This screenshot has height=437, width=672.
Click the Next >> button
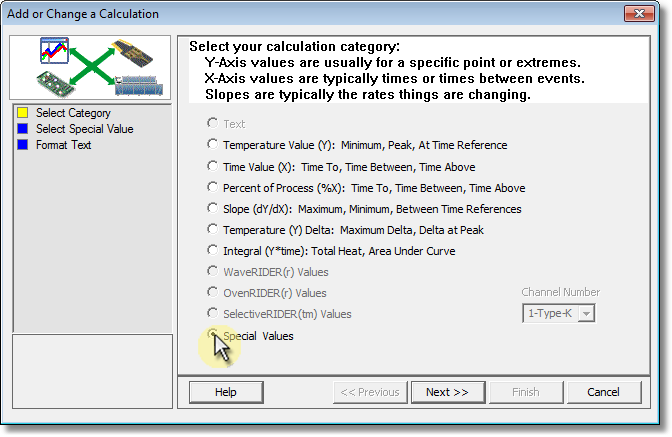(x=448, y=392)
